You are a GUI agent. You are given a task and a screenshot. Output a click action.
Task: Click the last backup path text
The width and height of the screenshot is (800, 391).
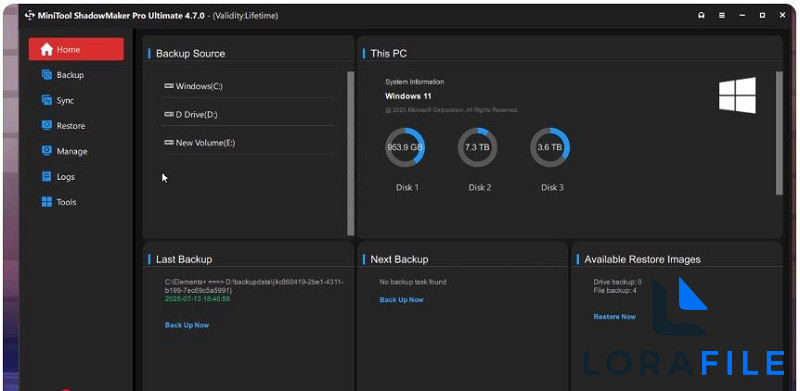(254, 286)
